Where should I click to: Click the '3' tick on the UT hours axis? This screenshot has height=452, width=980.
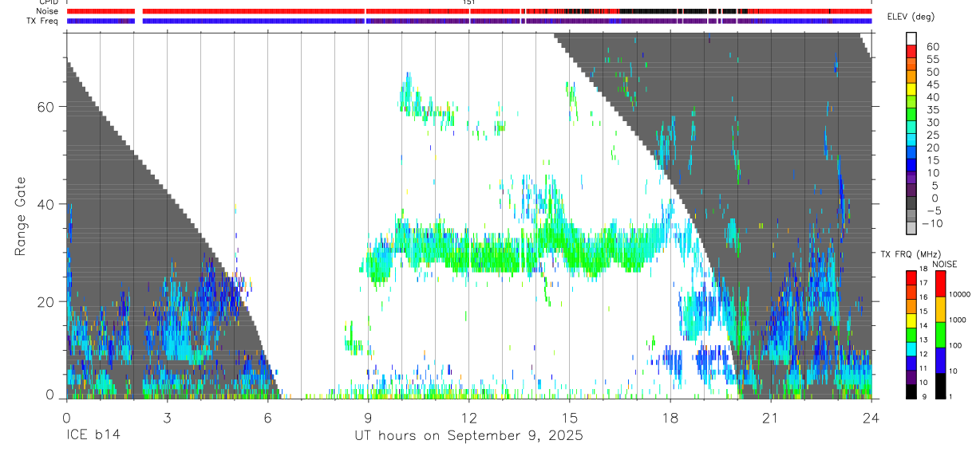tap(167, 417)
